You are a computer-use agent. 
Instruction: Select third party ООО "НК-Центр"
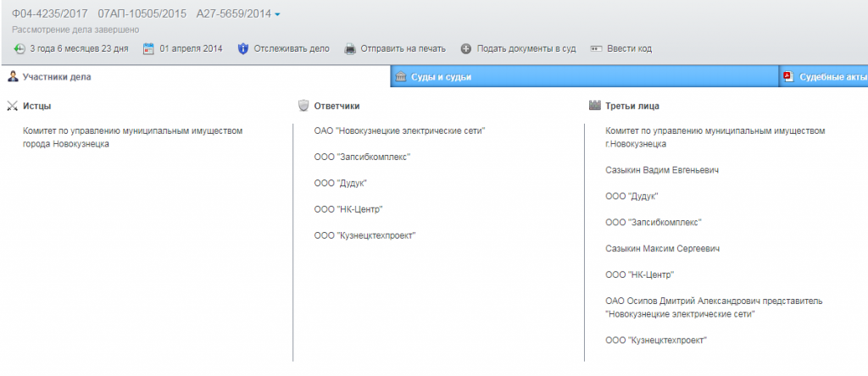[640, 275]
